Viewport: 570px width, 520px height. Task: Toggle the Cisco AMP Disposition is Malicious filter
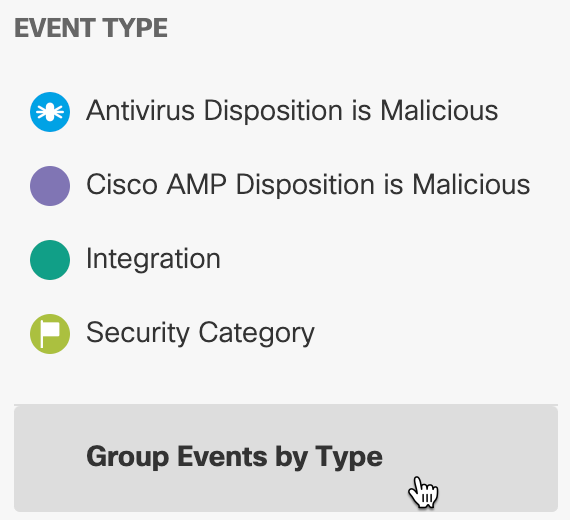[280, 186]
